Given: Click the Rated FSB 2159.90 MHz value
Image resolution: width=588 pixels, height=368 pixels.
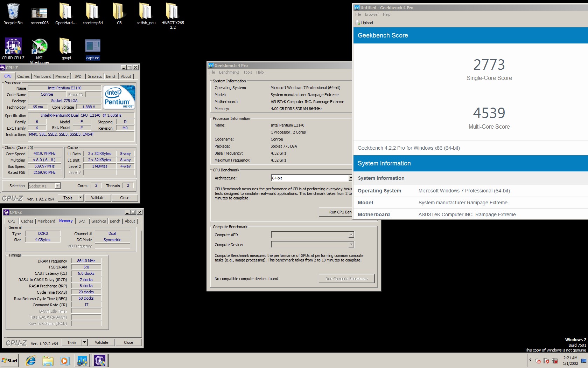Looking at the screenshot, I should pyautogui.click(x=44, y=172).
